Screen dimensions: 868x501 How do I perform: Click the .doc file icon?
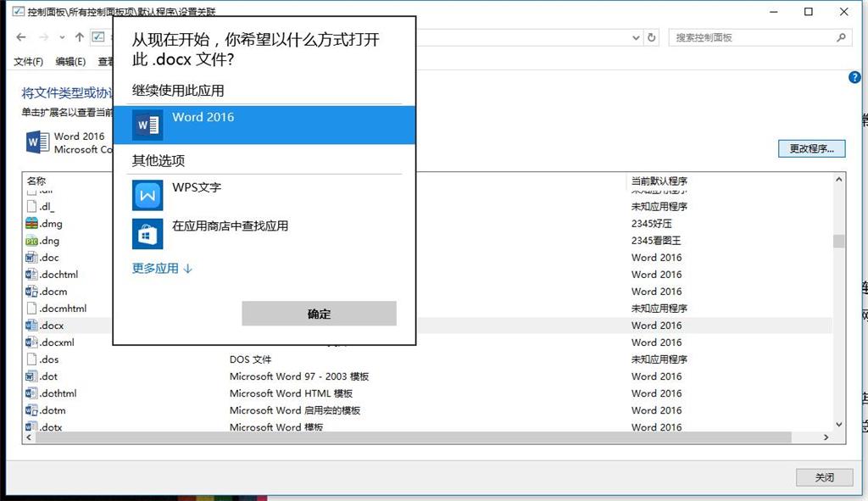pyautogui.click(x=31, y=258)
